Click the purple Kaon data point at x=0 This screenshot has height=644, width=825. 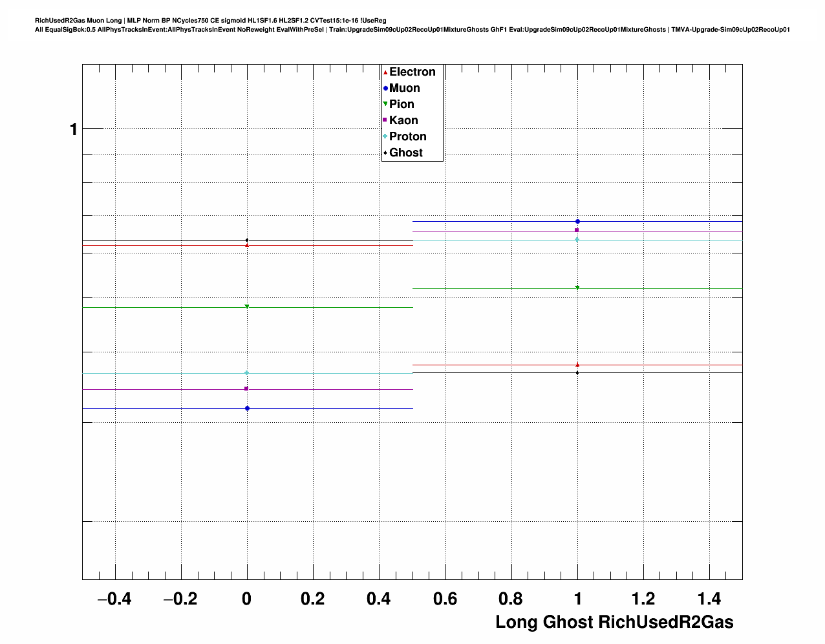[246, 389]
